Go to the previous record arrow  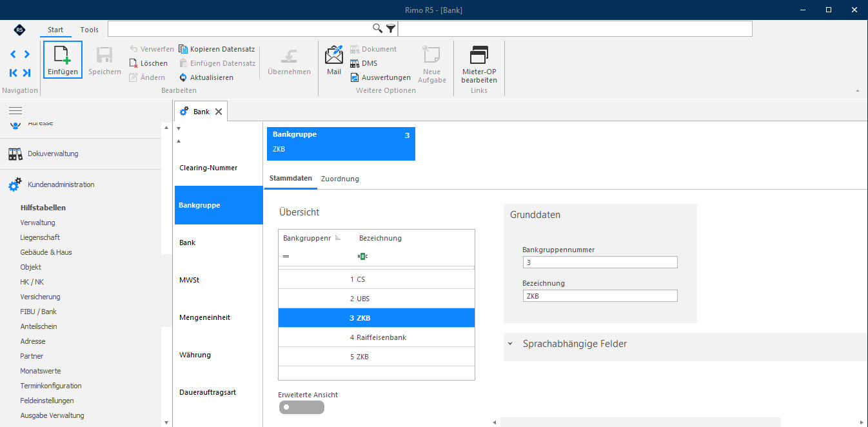14,54
